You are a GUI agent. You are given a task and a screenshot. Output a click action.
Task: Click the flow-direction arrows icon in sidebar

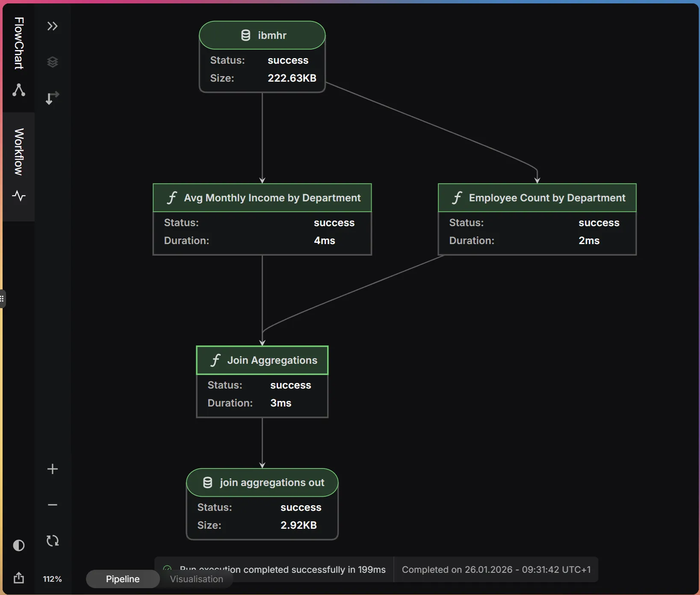(x=52, y=97)
